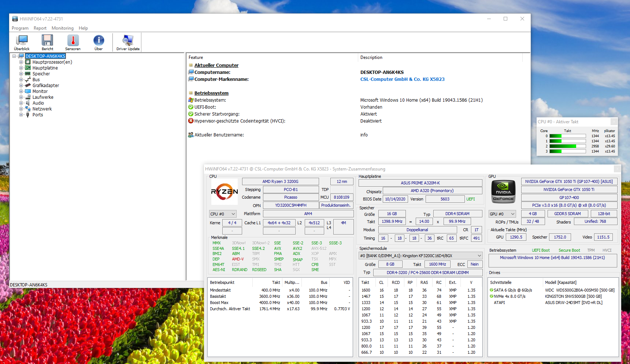The image size is (630, 364).
Task: Open the GPU #0 selector dropdown
Action: 502,214
